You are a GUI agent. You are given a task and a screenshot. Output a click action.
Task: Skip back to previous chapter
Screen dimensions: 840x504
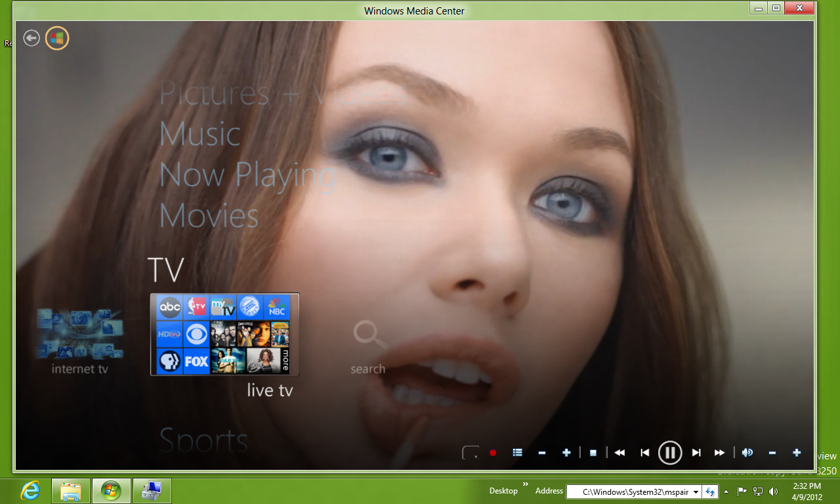(645, 453)
